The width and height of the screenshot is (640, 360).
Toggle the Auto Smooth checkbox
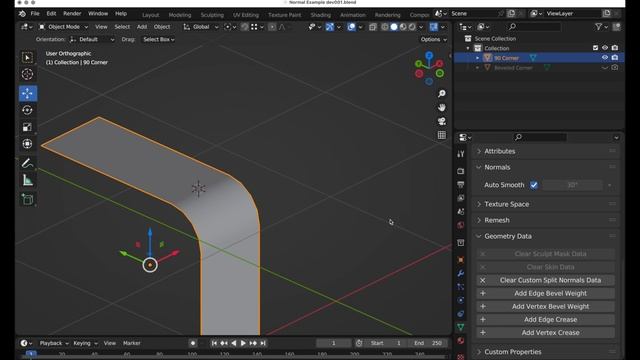tap(533, 185)
